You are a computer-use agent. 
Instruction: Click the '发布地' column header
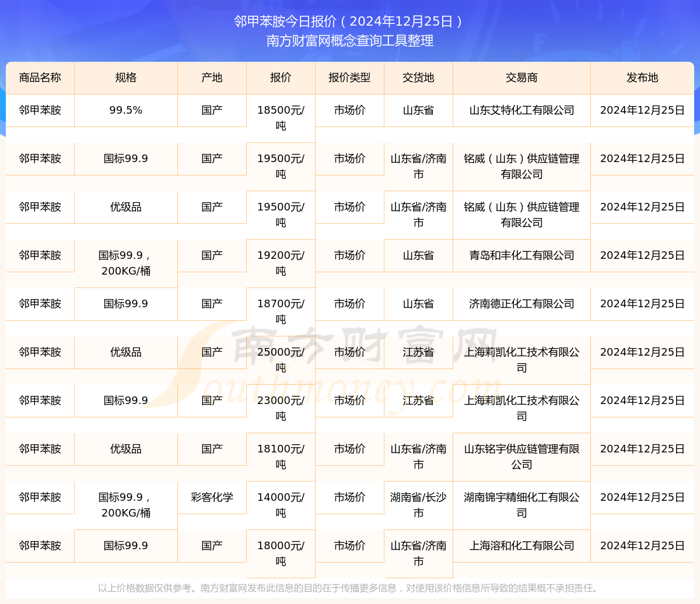tap(642, 78)
